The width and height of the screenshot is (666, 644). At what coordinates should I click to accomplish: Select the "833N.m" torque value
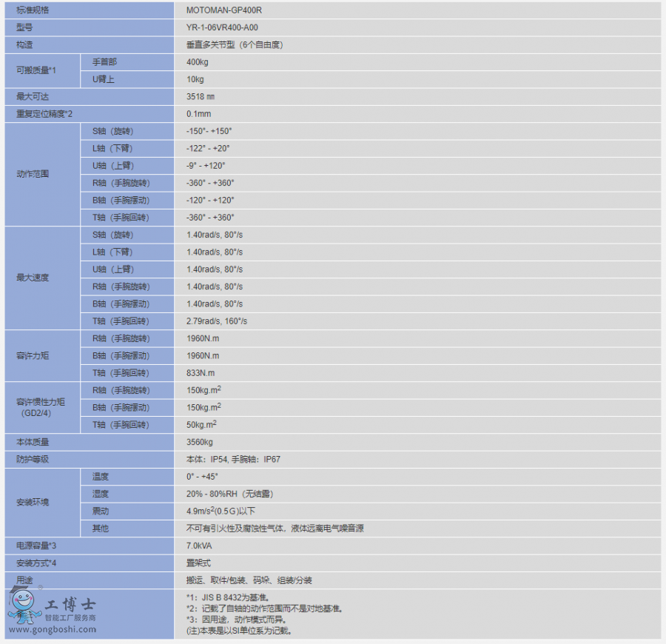coord(201,373)
